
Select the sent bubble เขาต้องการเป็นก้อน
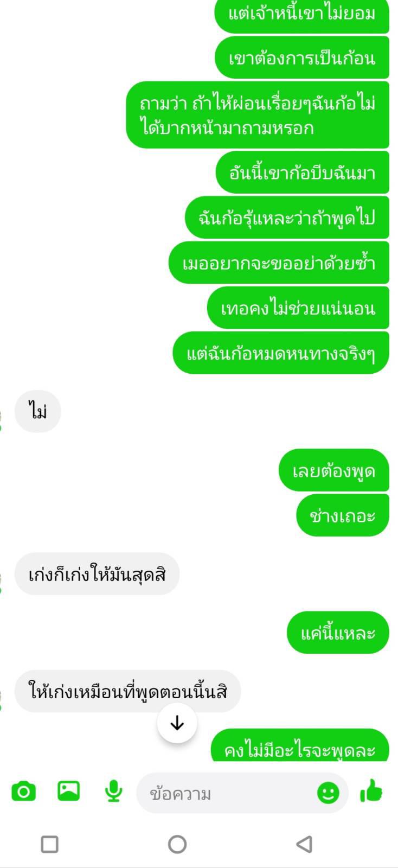[x=302, y=58]
